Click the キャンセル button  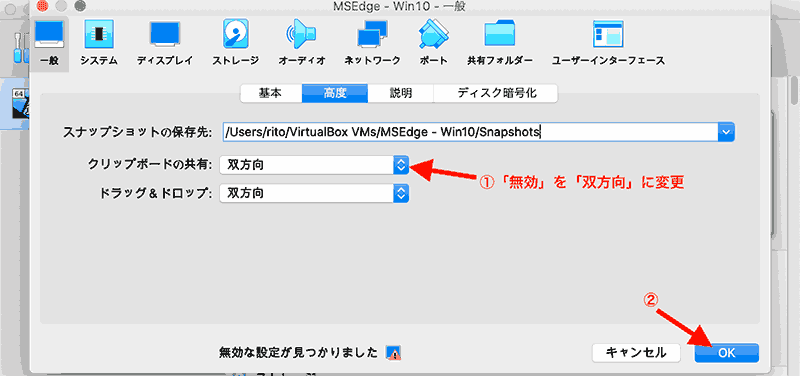636,353
